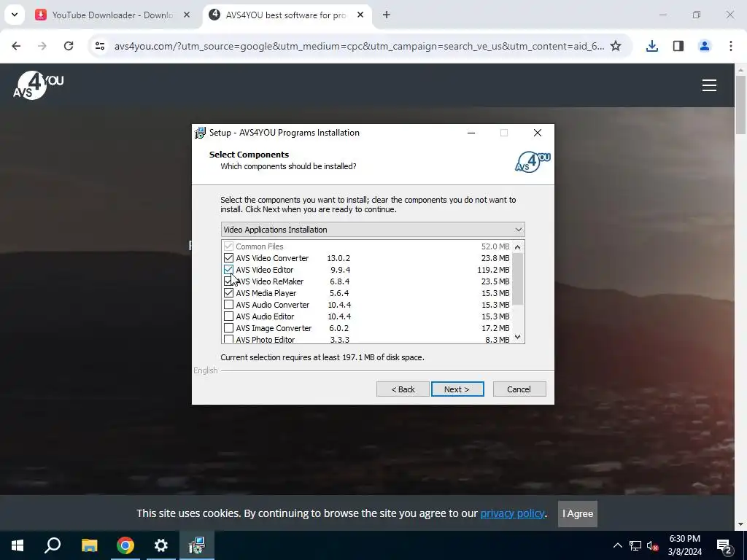This screenshot has width=747, height=560.
Task: Check AVS Photo Editor component
Action: click(228, 339)
